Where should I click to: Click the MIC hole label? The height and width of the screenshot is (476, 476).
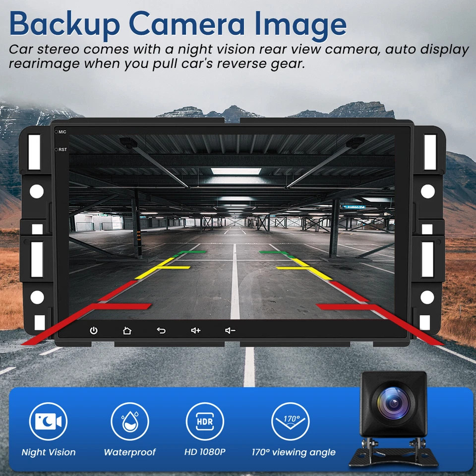click(x=62, y=132)
